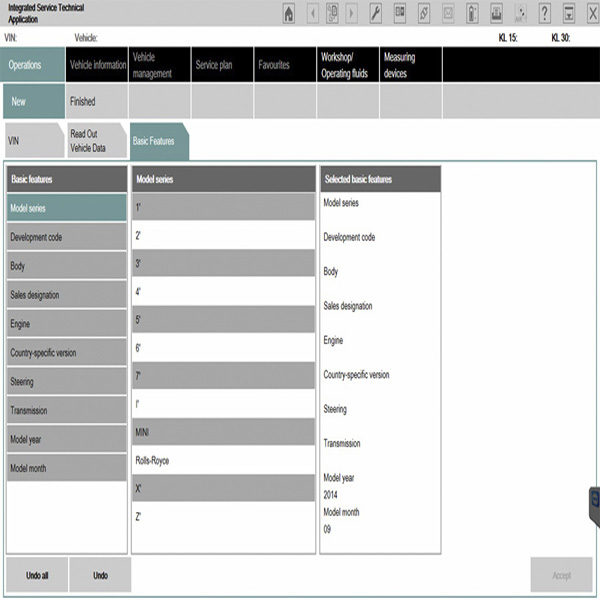Select Engine in basic features list
Screen dimensions: 600x600
pos(66,324)
